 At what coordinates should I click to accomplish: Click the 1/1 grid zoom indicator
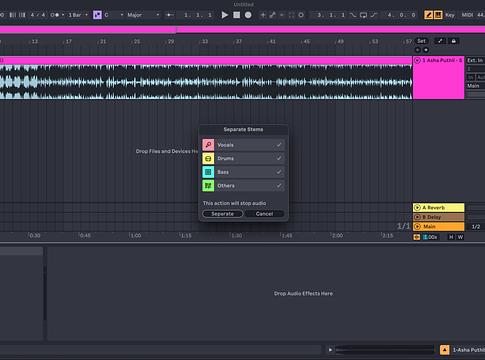point(403,226)
